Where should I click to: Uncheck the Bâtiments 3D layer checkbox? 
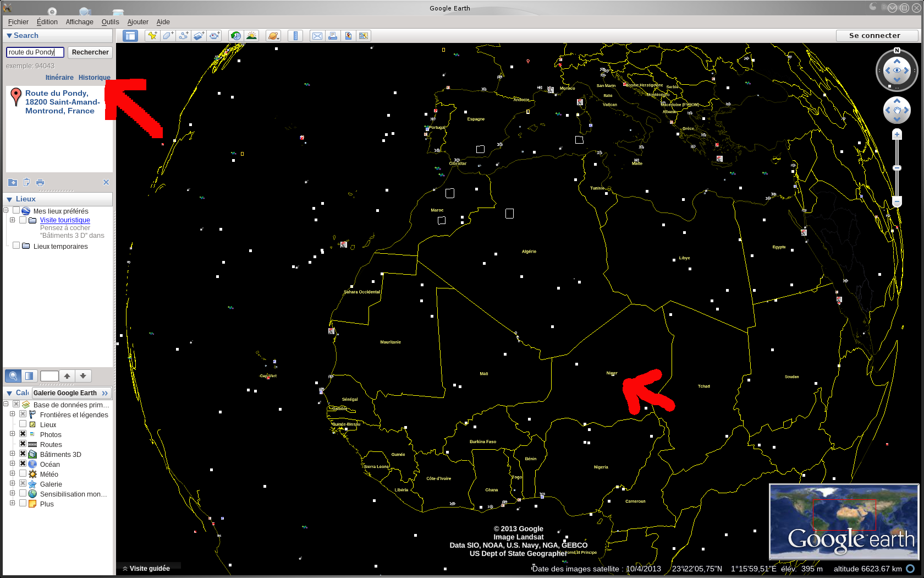23,454
